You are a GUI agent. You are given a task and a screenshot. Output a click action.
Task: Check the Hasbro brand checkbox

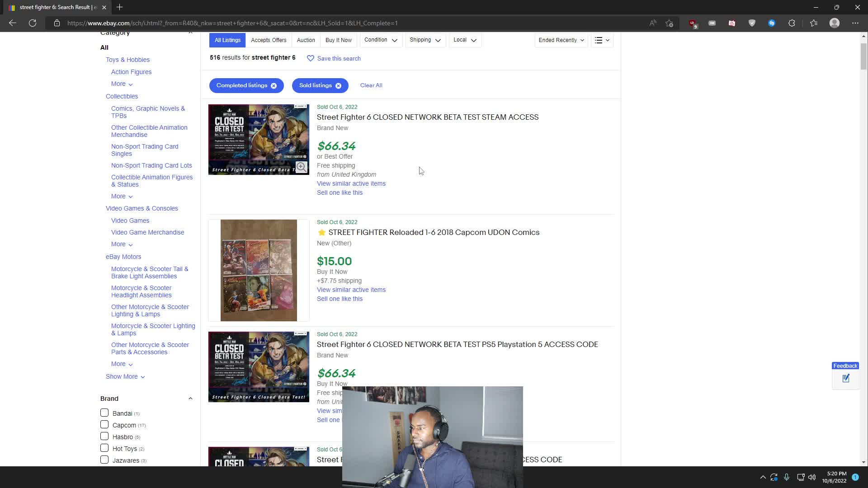[x=104, y=436]
